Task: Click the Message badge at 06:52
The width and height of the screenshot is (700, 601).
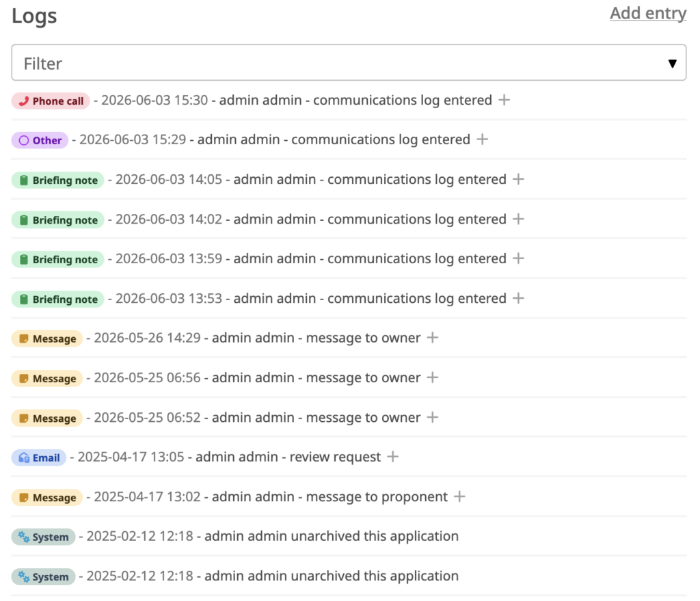Action: click(x=47, y=418)
